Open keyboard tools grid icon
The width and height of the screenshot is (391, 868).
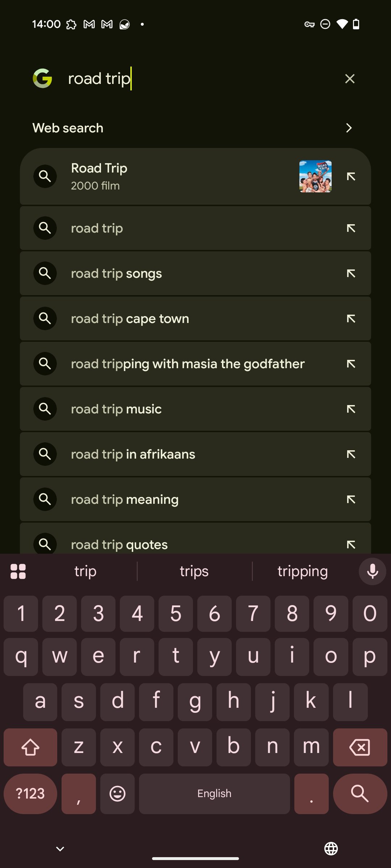(18, 571)
